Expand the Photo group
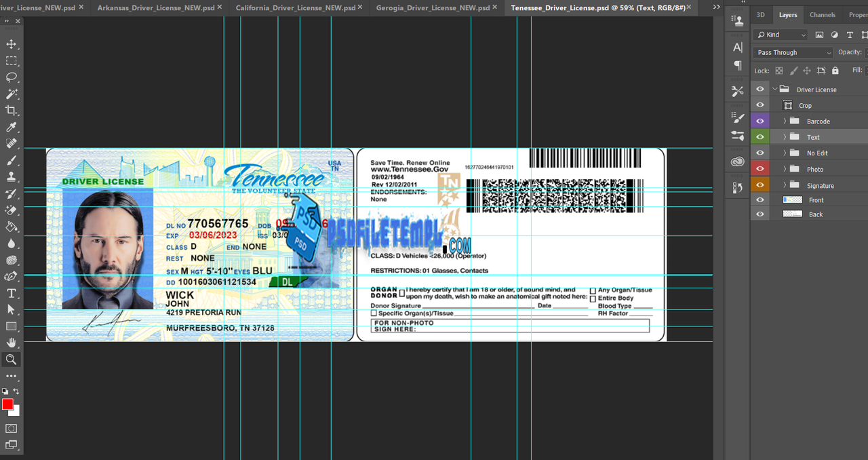This screenshot has width=868, height=460. [x=785, y=170]
